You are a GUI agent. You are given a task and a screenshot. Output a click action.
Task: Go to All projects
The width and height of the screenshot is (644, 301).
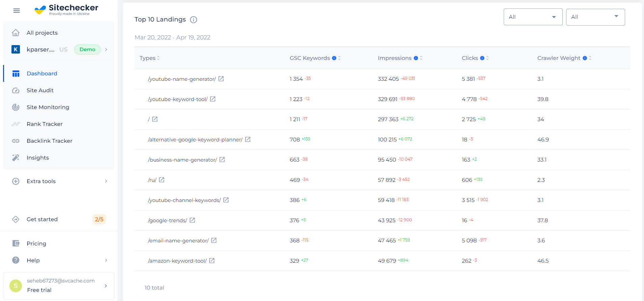(42, 33)
